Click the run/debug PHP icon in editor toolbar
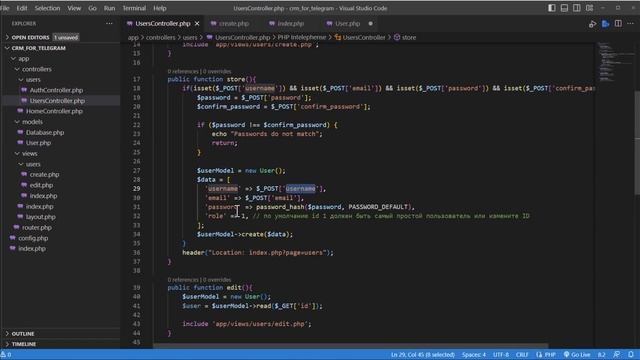The height and width of the screenshot is (360, 640). [592, 24]
